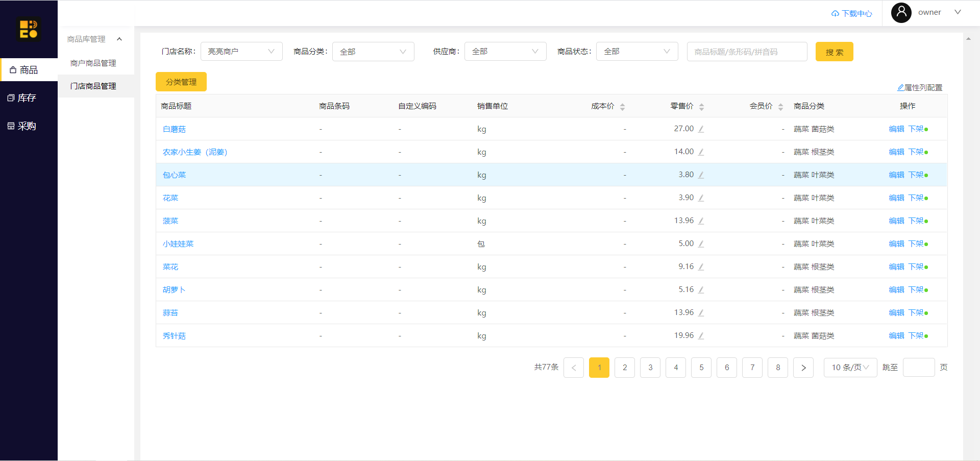This screenshot has width=980, height=461.
Task: Open the 包心菜 product link
Action: pyautogui.click(x=174, y=175)
